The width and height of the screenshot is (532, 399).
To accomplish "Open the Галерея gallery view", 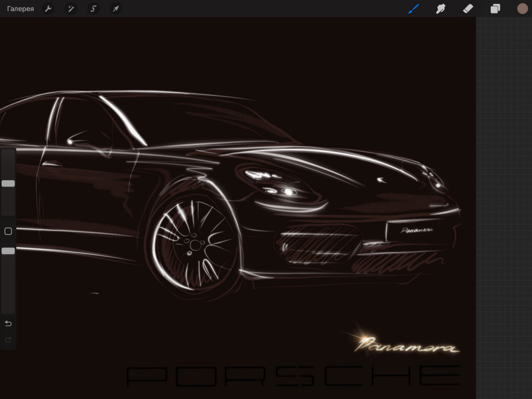I will point(20,9).
